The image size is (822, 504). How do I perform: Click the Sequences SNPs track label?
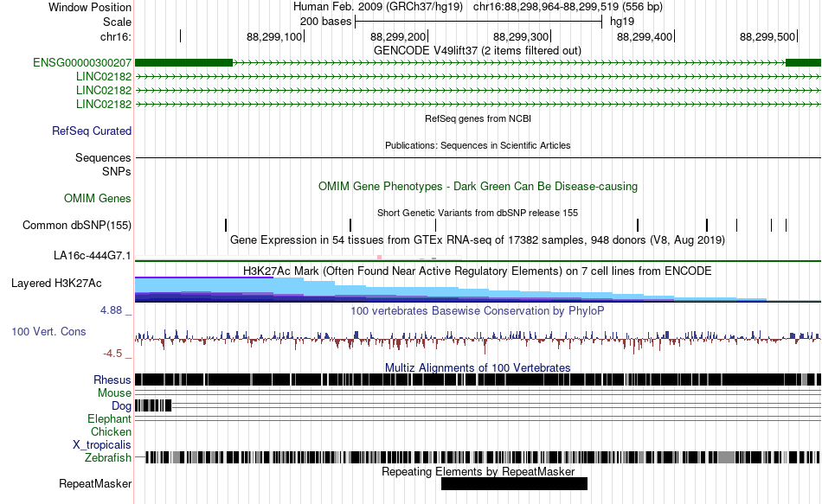tap(103, 164)
